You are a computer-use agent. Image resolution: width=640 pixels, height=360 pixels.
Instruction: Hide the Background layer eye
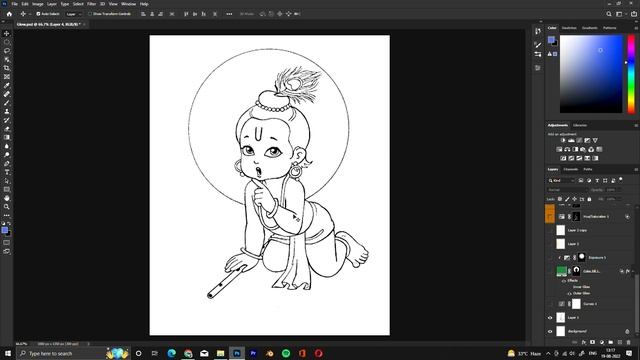[550, 331]
